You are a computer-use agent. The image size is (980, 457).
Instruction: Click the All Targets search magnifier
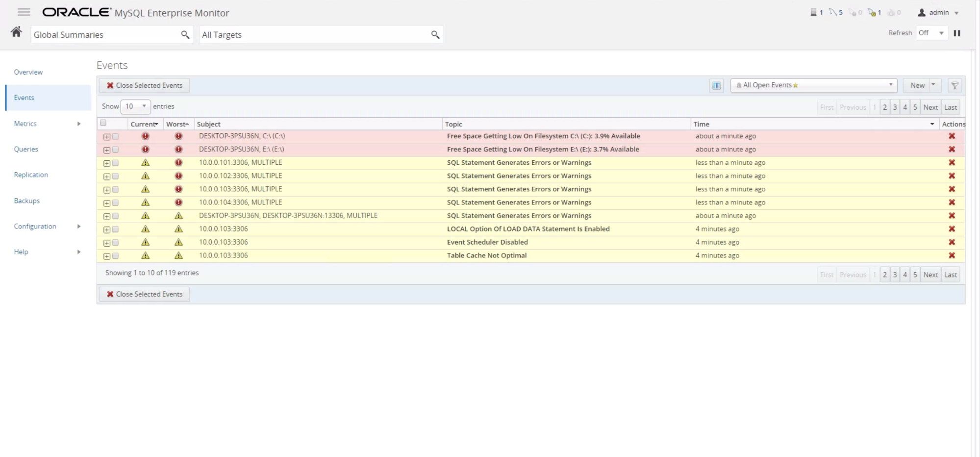435,34
